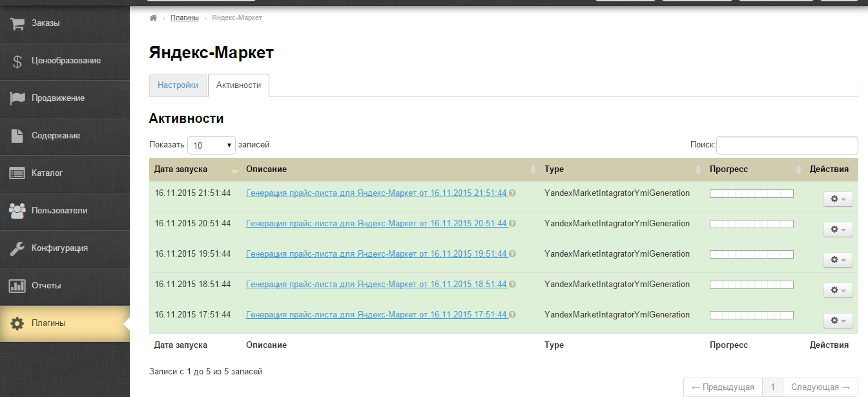Viewport: 868px width, 397px height.
Task: Click the document icon for Содержание
Action: click(x=17, y=136)
